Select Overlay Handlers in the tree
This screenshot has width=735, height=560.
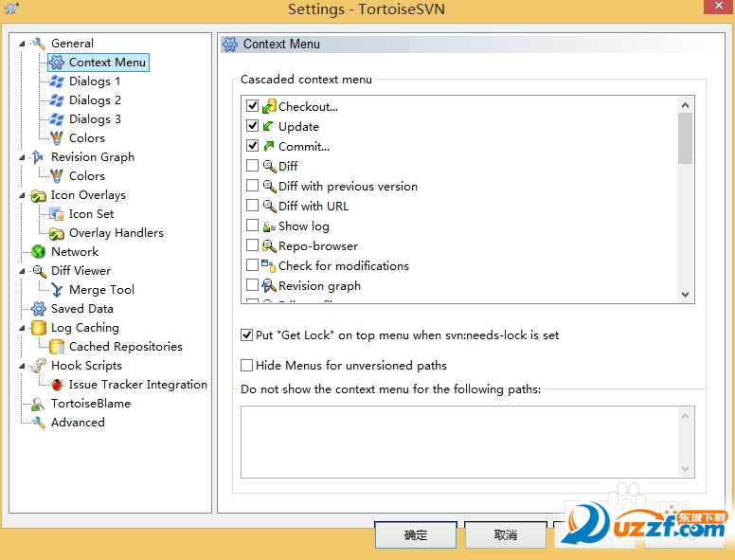(x=117, y=233)
